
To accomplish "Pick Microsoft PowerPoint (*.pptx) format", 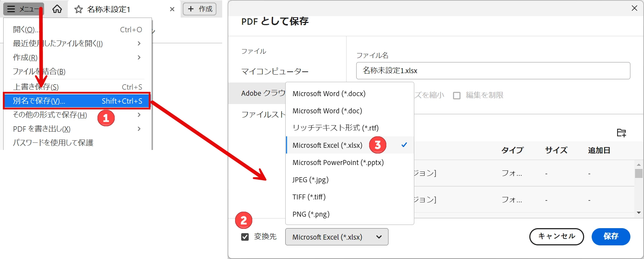I will [x=350, y=163].
